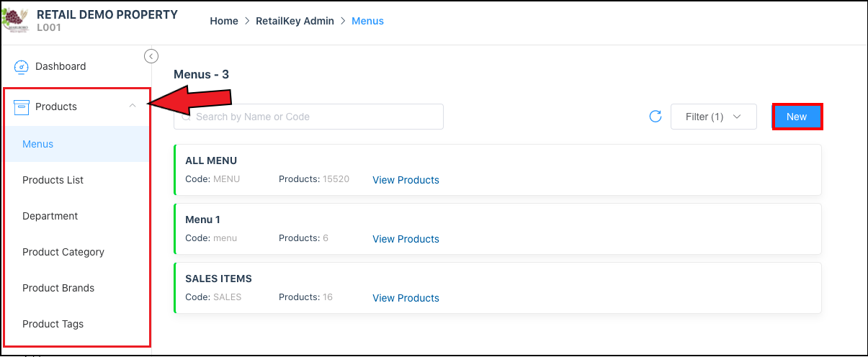This screenshot has width=868, height=357.
Task: Collapse the Products menu chevron
Action: [x=132, y=107]
